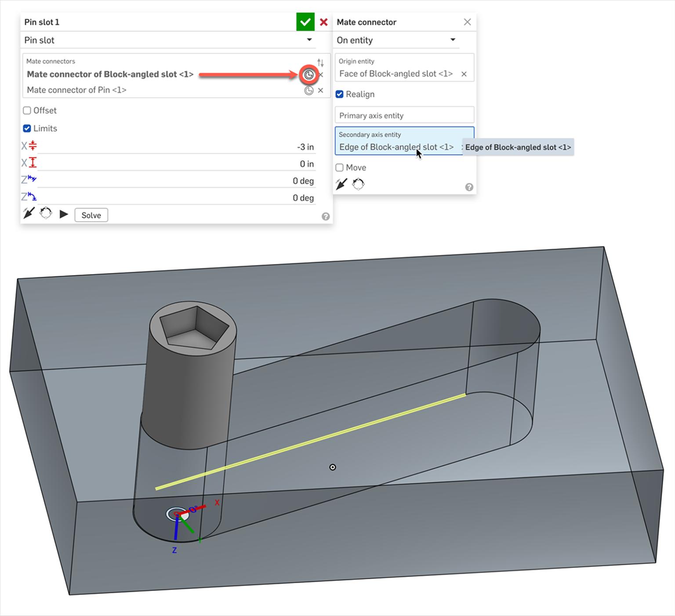Accept mate with the green checkmark

click(x=306, y=22)
